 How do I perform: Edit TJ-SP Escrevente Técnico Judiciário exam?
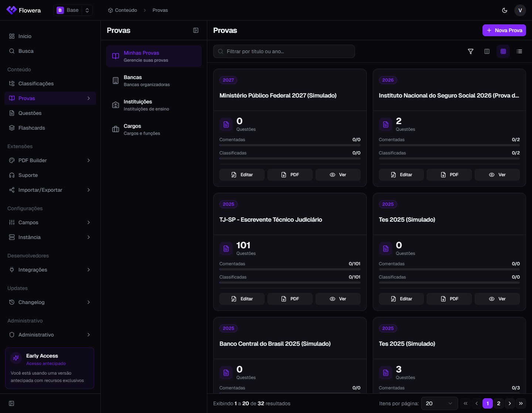pyautogui.click(x=242, y=299)
